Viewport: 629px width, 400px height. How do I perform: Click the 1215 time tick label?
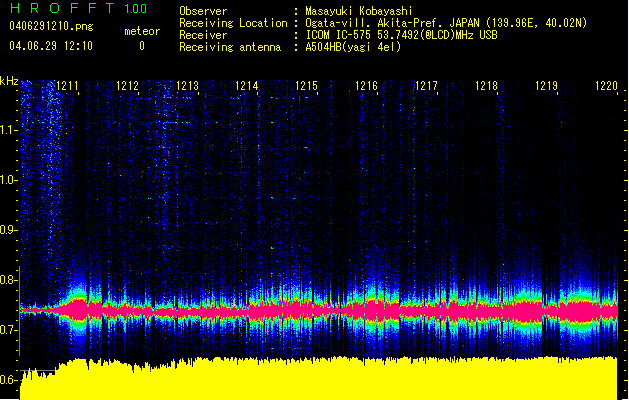[307, 87]
